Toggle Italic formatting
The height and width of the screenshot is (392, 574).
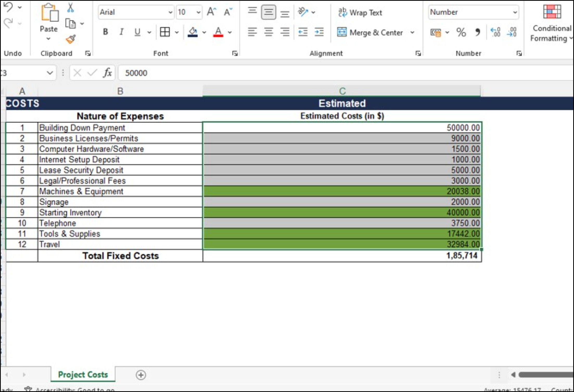click(121, 32)
